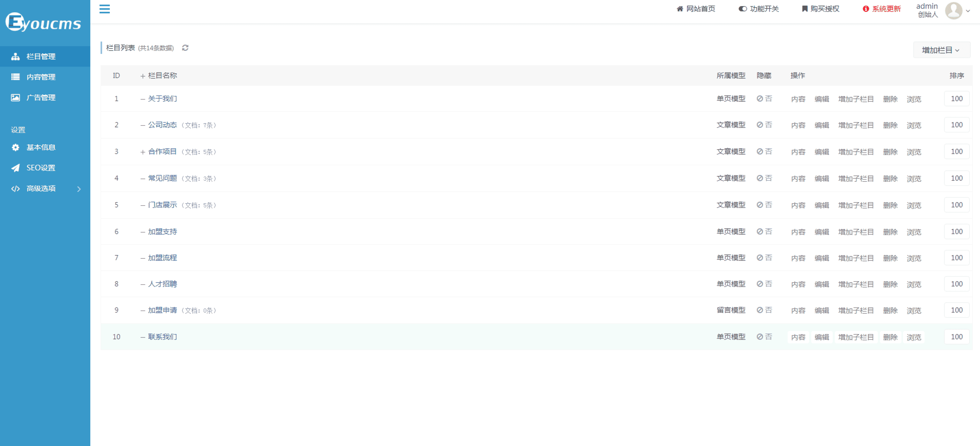The height and width of the screenshot is (446, 980).
Task: Toggle hidden status for 公司动态
Action: [x=764, y=125]
